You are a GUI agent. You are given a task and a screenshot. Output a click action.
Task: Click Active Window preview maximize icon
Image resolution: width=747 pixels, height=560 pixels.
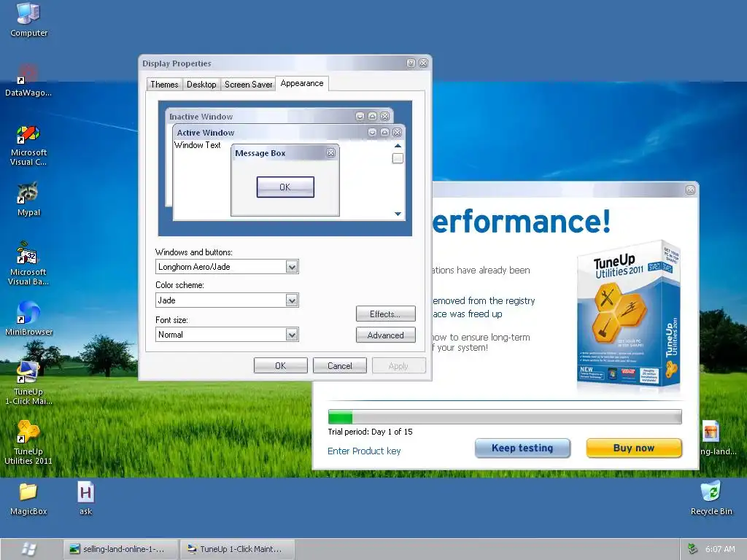[x=384, y=133]
